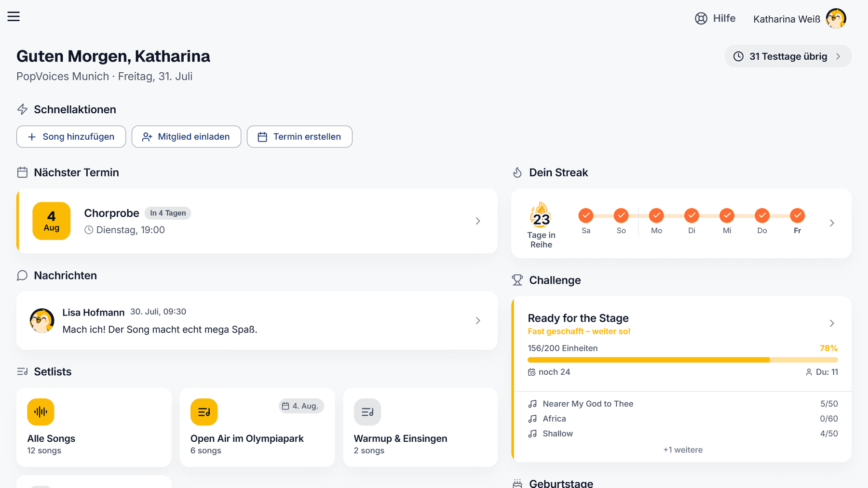This screenshot has height=488, width=868.
Task: Click the Mitglied einladen button
Action: point(186,137)
